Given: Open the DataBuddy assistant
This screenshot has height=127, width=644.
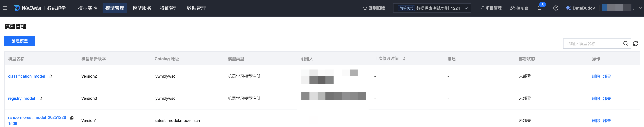Looking at the screenshot, I should click(580, 8).
